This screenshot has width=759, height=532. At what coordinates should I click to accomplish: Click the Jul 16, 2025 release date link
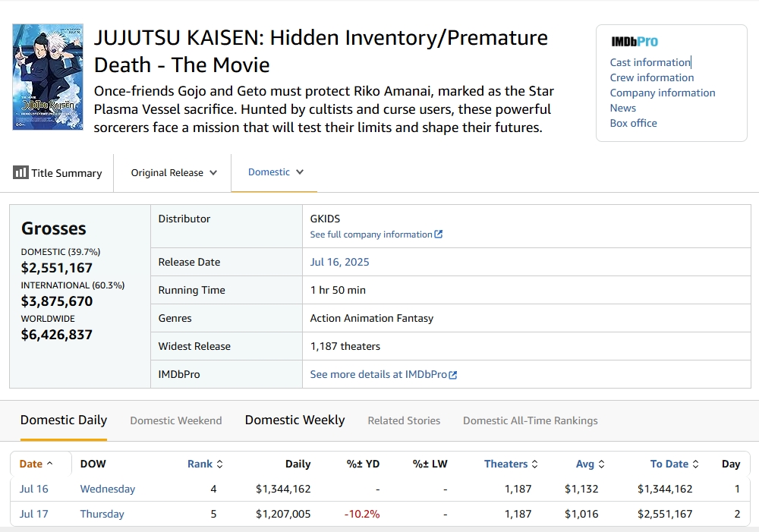click(339, 262)
